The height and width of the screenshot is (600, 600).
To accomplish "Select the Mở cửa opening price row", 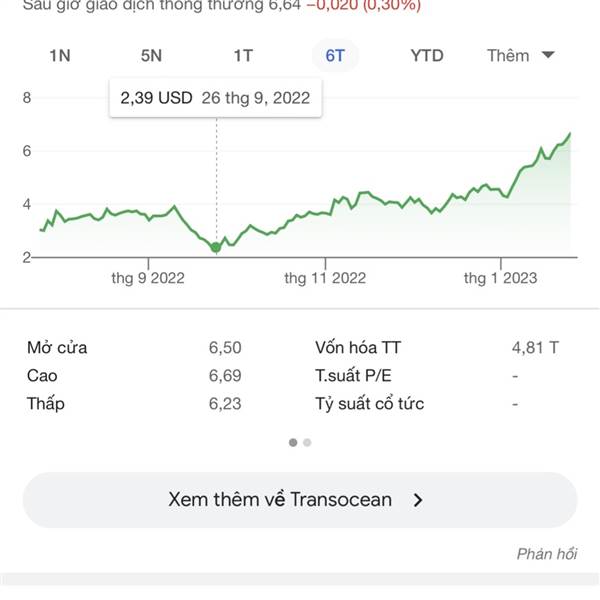I will point(134,348).
